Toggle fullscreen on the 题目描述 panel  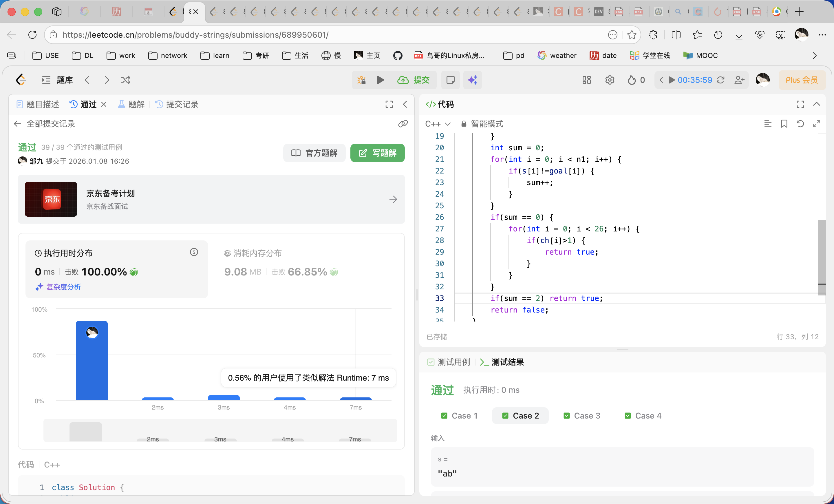389,104
